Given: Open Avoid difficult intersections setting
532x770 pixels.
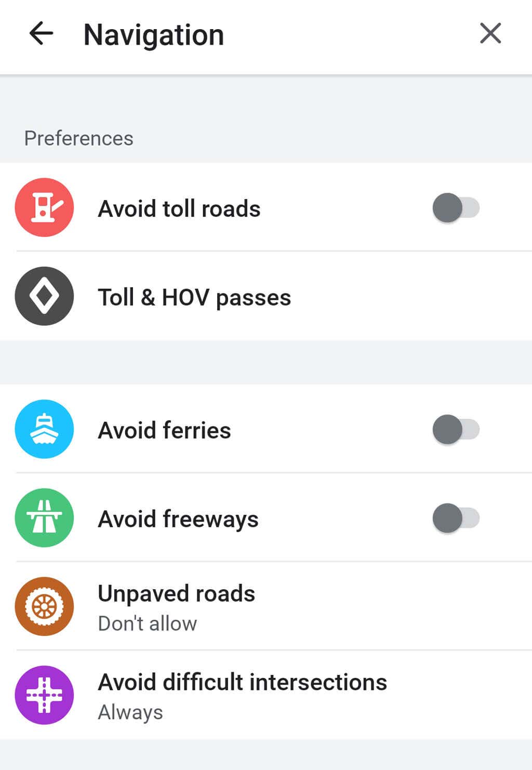Looking at the screenshot, I should tap(242, 682).
